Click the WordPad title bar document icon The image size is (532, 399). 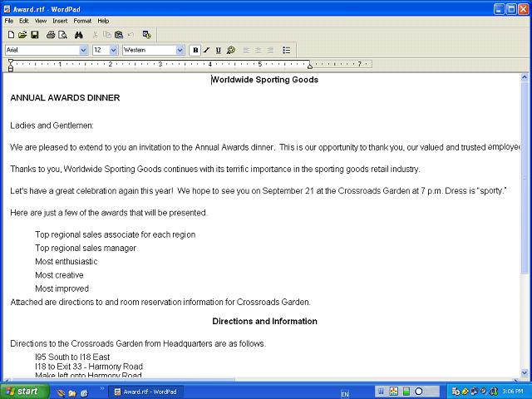[x=7, y=9]
